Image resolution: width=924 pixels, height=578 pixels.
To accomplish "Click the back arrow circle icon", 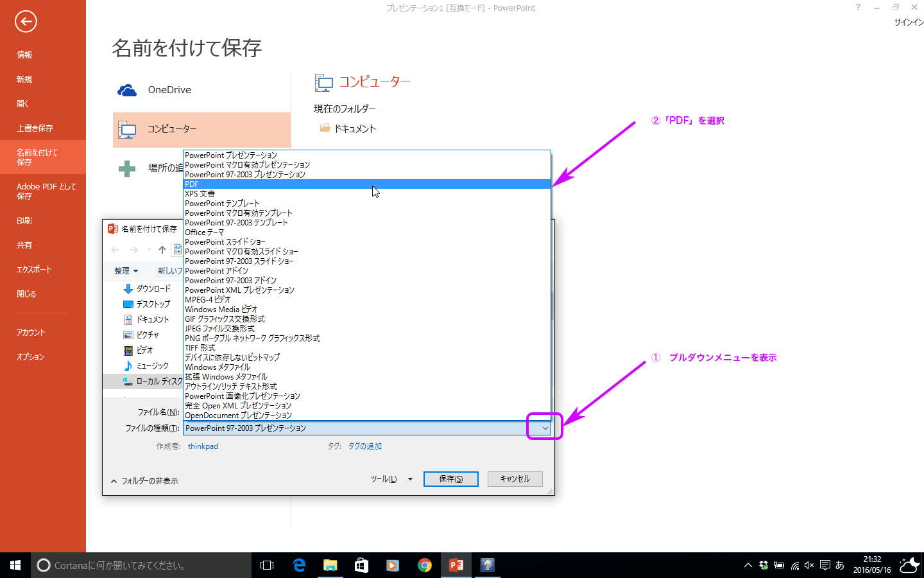I will point(26,21).
